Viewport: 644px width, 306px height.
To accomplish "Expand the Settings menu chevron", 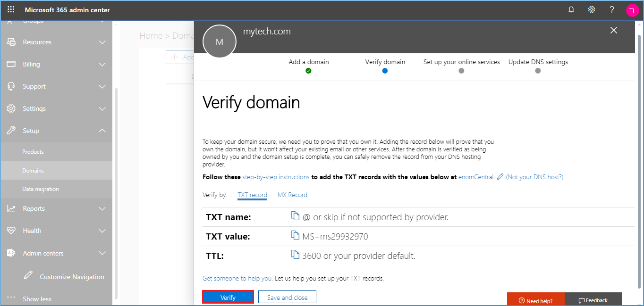I will (102, 108).
